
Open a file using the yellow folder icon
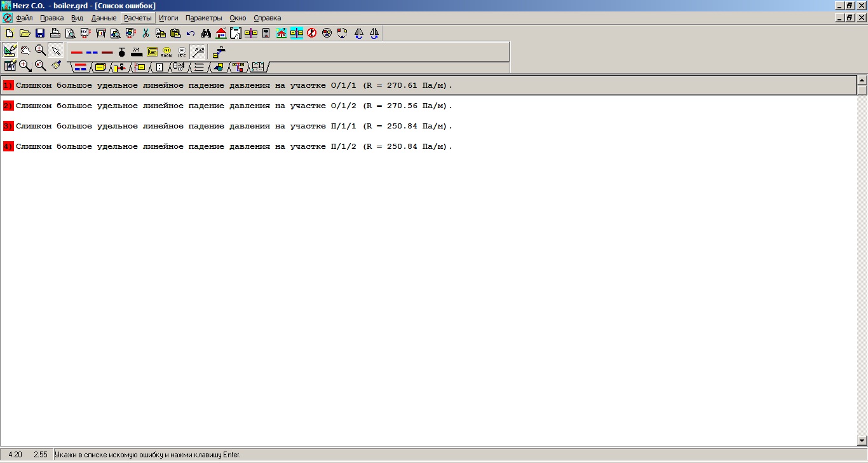point(25,33)
